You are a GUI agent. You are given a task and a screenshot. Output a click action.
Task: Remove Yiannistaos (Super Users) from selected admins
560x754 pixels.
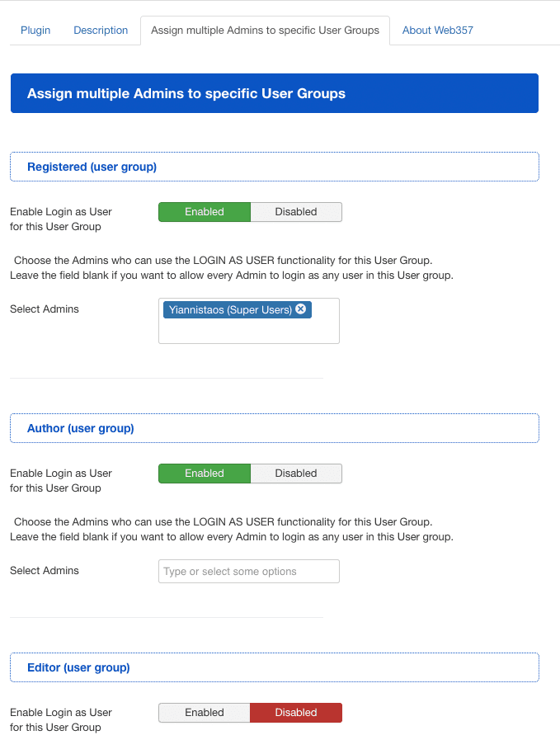pos(301,309)
